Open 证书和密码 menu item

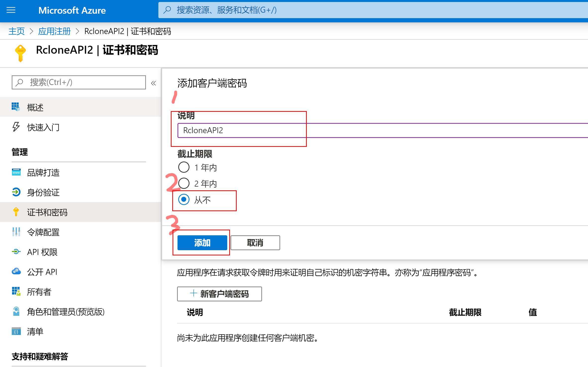coord(81,212)
